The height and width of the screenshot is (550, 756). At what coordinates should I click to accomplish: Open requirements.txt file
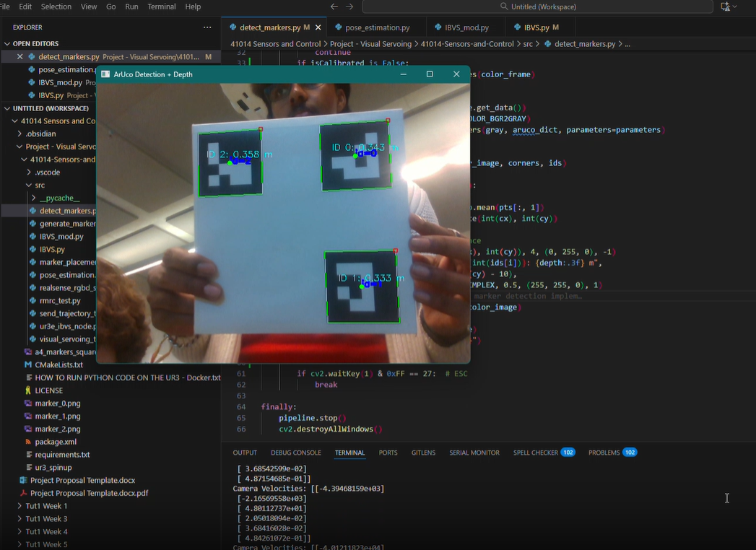tap(62, 455)
